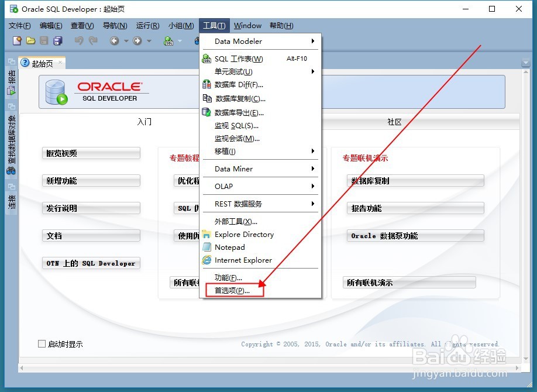This screenshot has width=537, height=392.
Task: Click the 发行说明 button
Action: [91, 208]
